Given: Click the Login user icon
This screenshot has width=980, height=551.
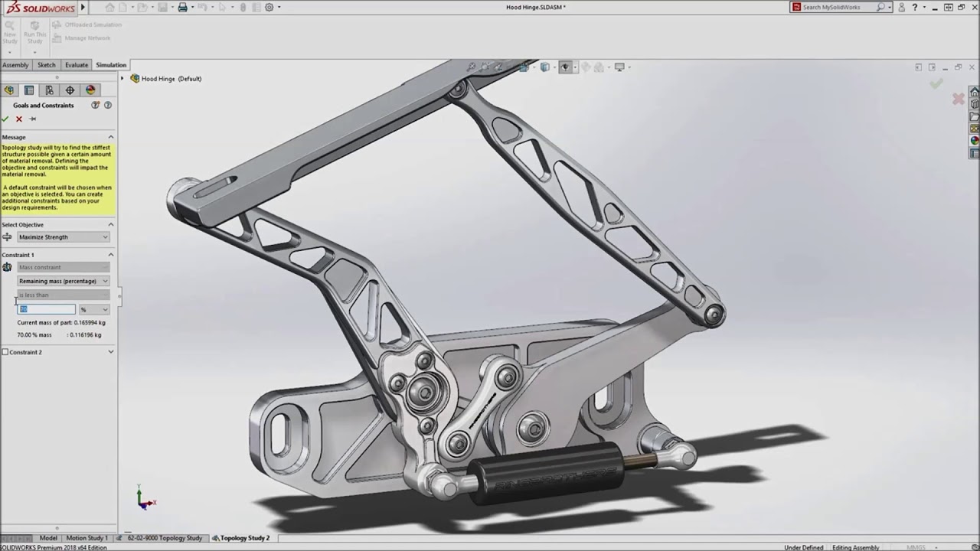Looking at the screenshot, I should [901, 8].
